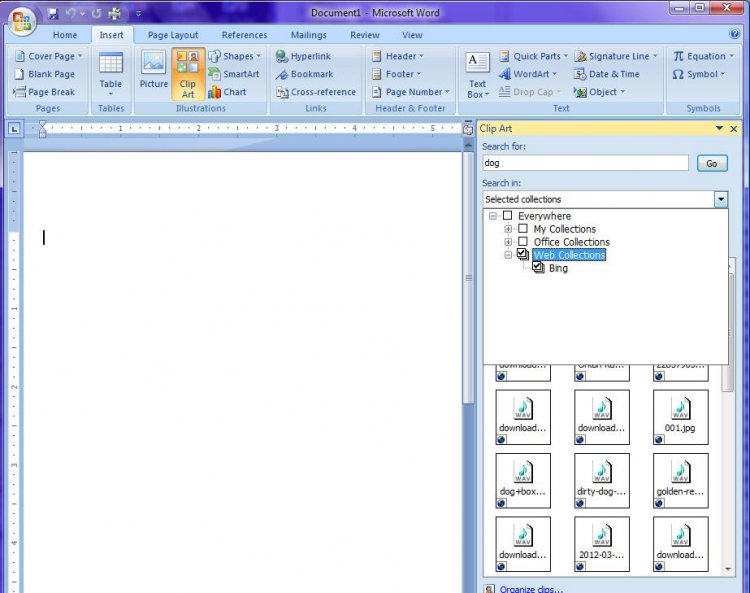750x593 pixels.
Task: Open the Footer options
Action: click(397, 74)
